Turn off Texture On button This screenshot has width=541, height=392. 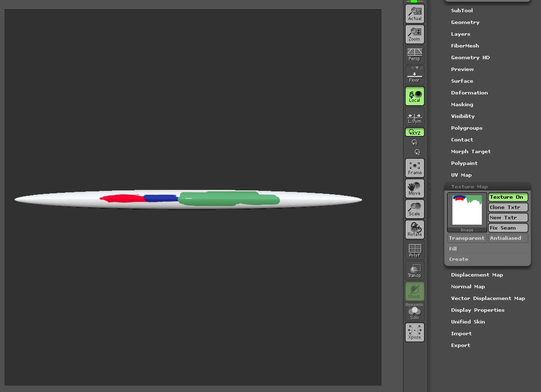[508, 197]
